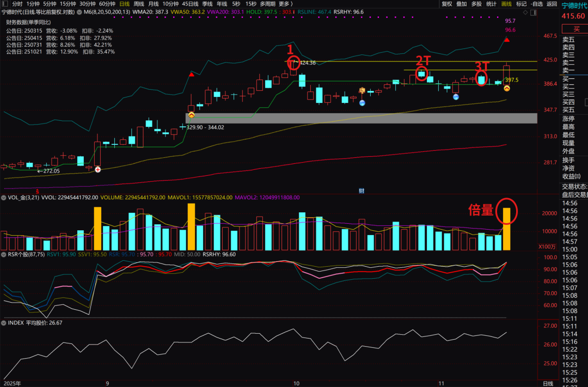Click the orange up-arrow signal near 397.5
The image size is (588, 387).
click(x=507, y=89)
